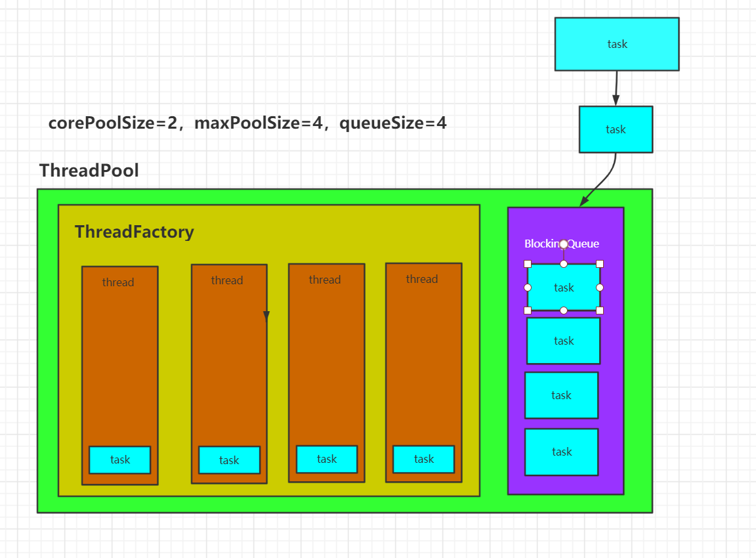Click the selected task shape in BlockingQueue
The height and width of the screenshot is (558, 756).
pyautogui.click(x=564, y=288)
